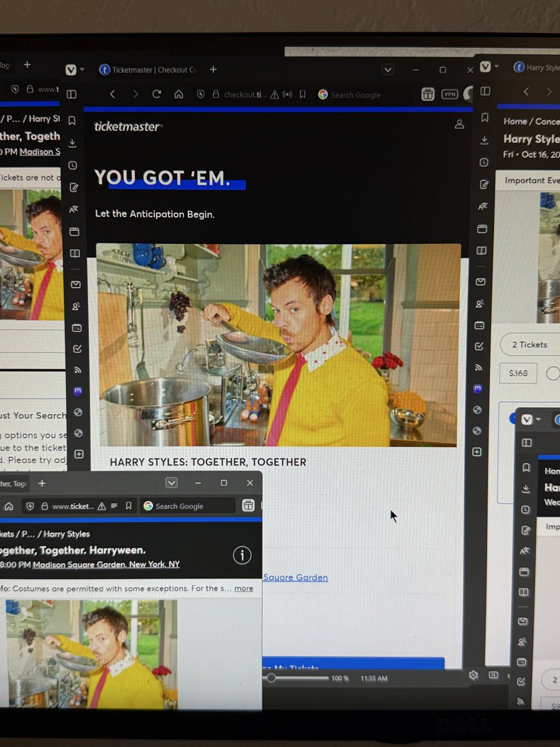Reload the Ticketmaster checkout page
Screen dimensions: 560x747
(157, 94)
